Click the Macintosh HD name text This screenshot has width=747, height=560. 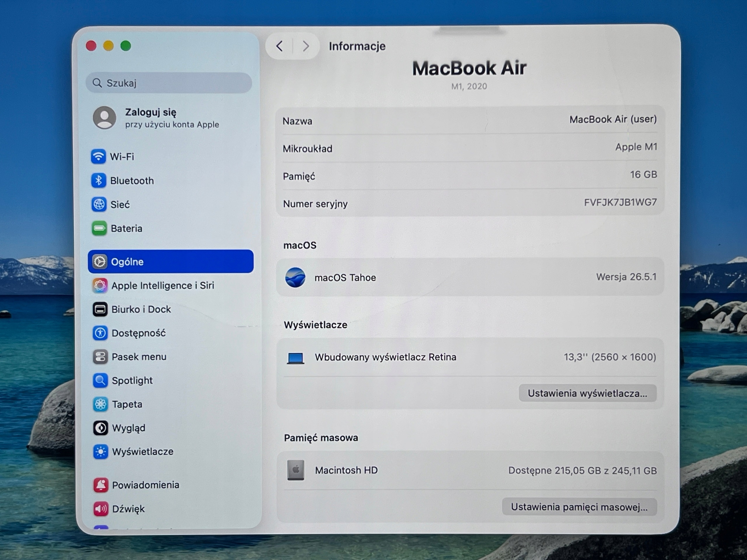(346, 470)
